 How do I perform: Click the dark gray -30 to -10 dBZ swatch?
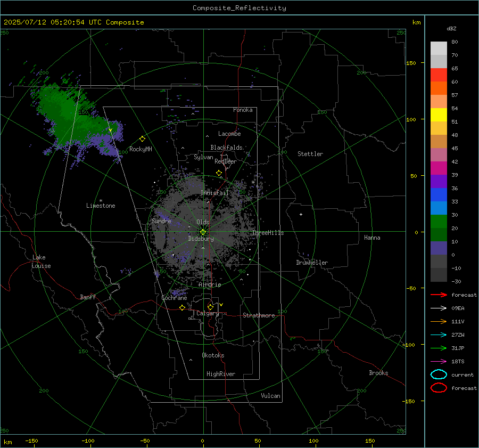pos(439,275)
